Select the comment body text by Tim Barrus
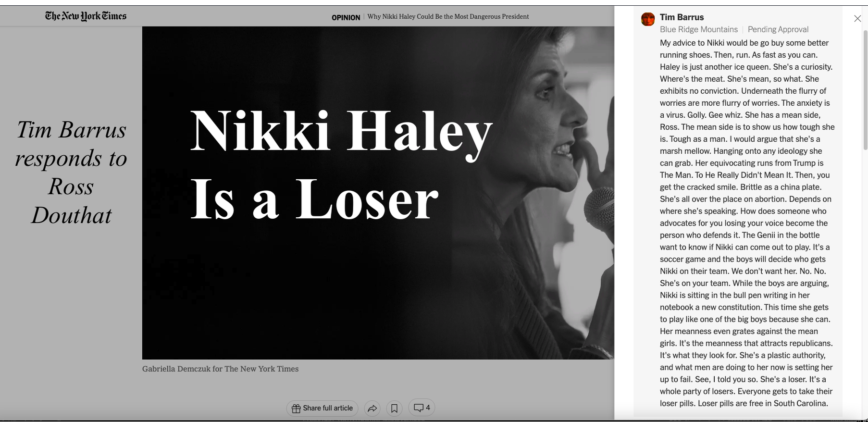Image resolution: width=868 pixels, height=422 pixels. pos(747,223)
